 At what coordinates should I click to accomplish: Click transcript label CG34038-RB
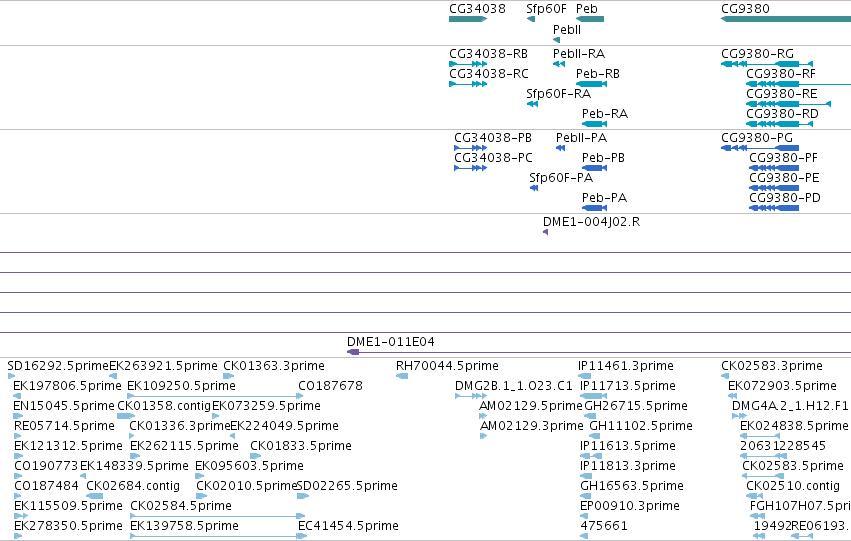click(x=488, y=54)
